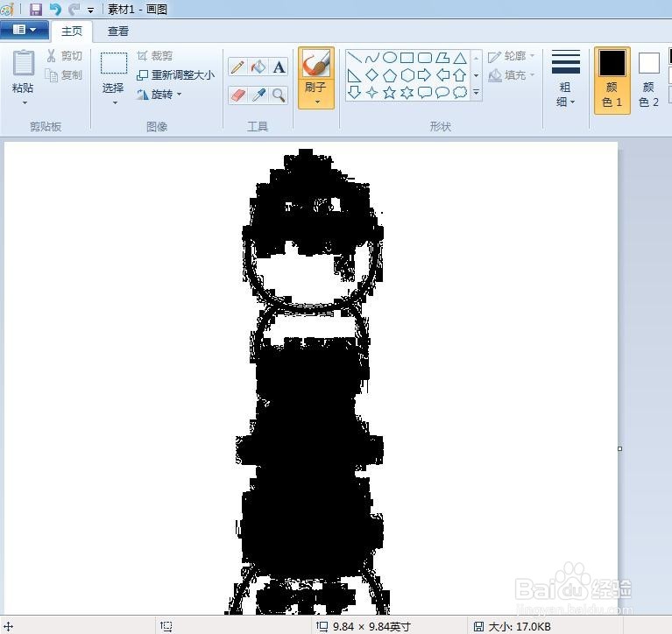Click the Save icon in title bar
The image size is (672, 634).
pyautogui.click(x=36, y=10)
